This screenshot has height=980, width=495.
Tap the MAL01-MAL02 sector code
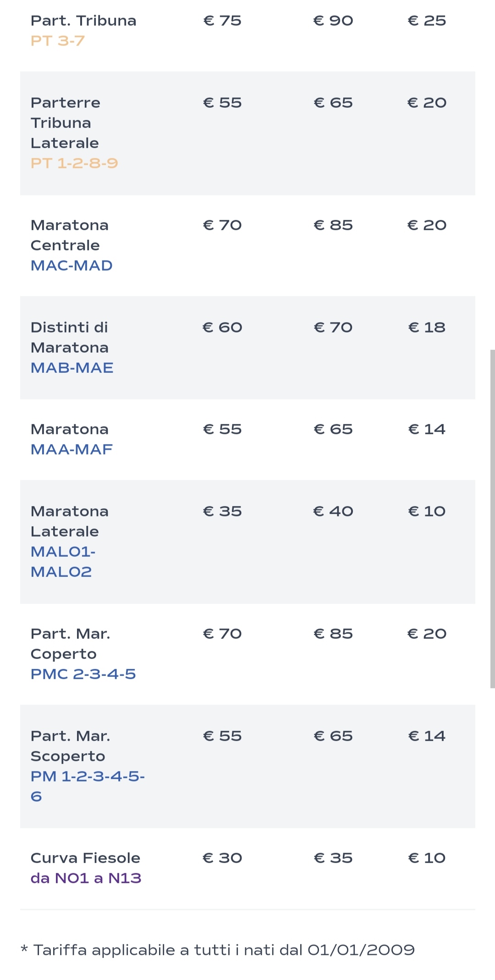coord(63,562)
